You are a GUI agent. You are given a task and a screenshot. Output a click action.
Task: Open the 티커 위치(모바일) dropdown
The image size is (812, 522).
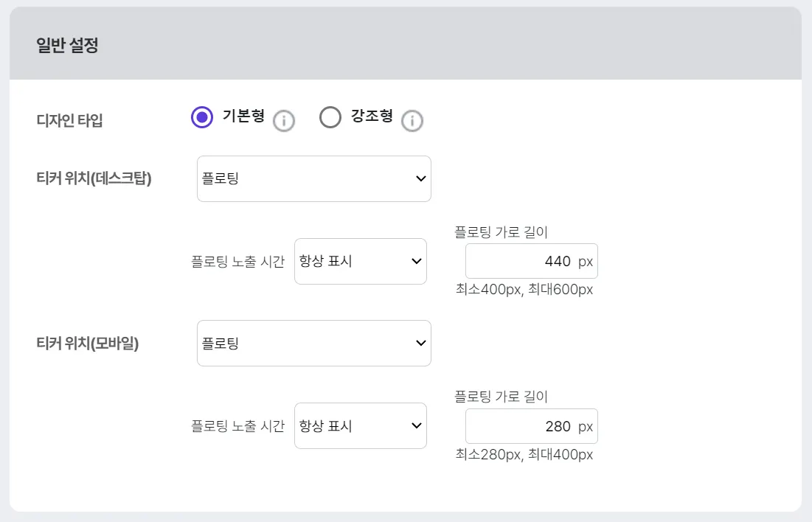[313, 343]
